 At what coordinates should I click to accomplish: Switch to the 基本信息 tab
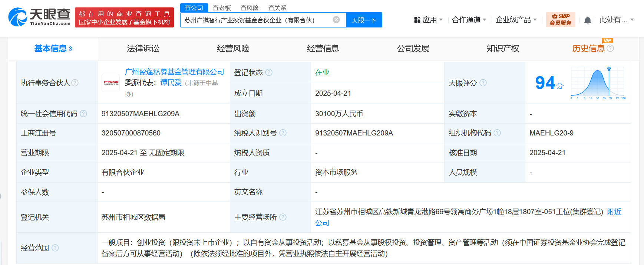53,48
